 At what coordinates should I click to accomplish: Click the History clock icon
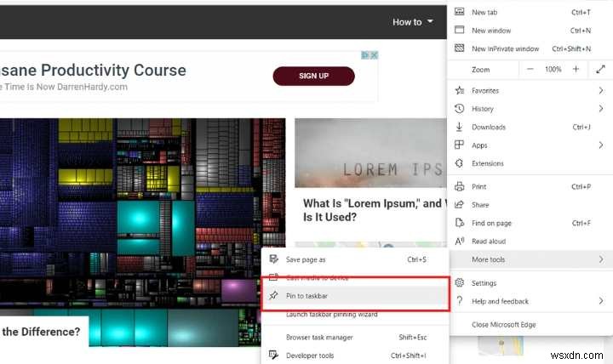[460, 108]
